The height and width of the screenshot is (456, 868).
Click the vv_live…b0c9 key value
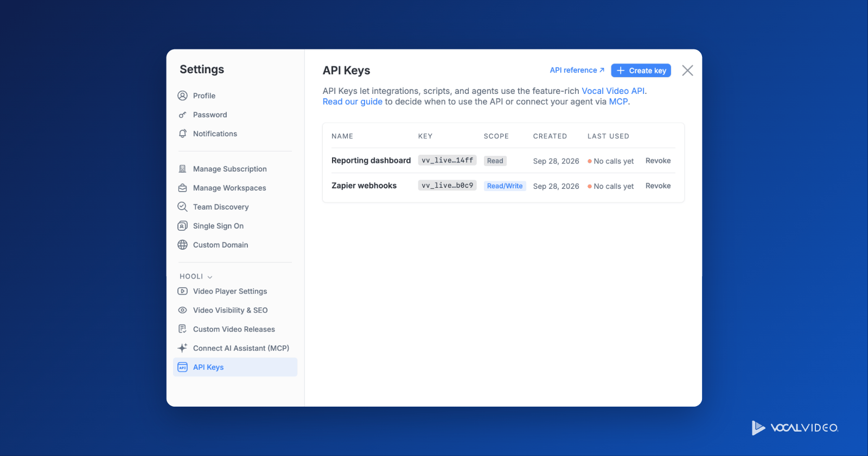[448, 185]
